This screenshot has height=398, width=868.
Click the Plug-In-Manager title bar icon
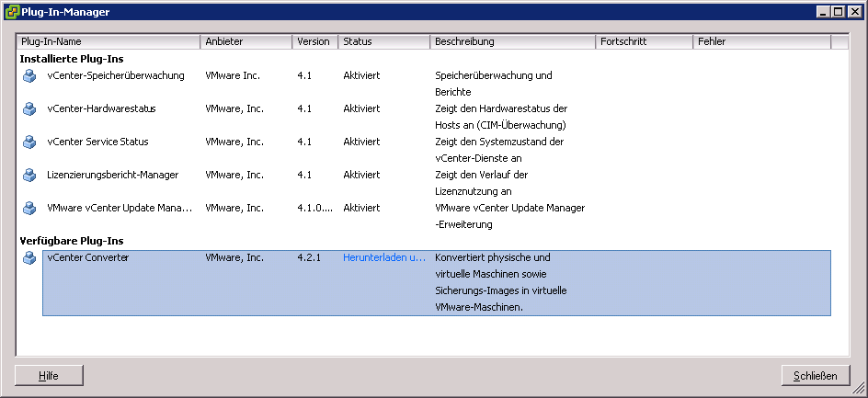click(10, 11)
